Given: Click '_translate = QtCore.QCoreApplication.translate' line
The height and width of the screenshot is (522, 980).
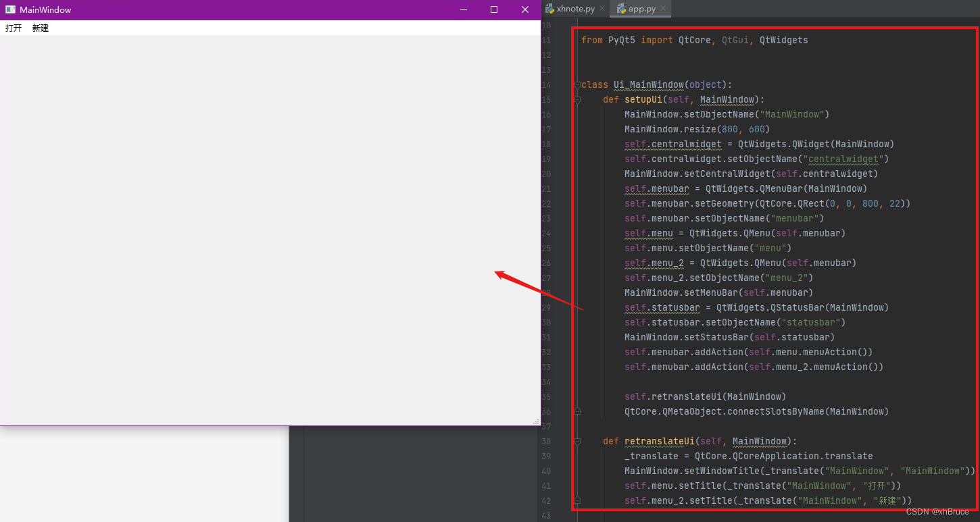Looking at the screenshot, I should click(749, 456).
